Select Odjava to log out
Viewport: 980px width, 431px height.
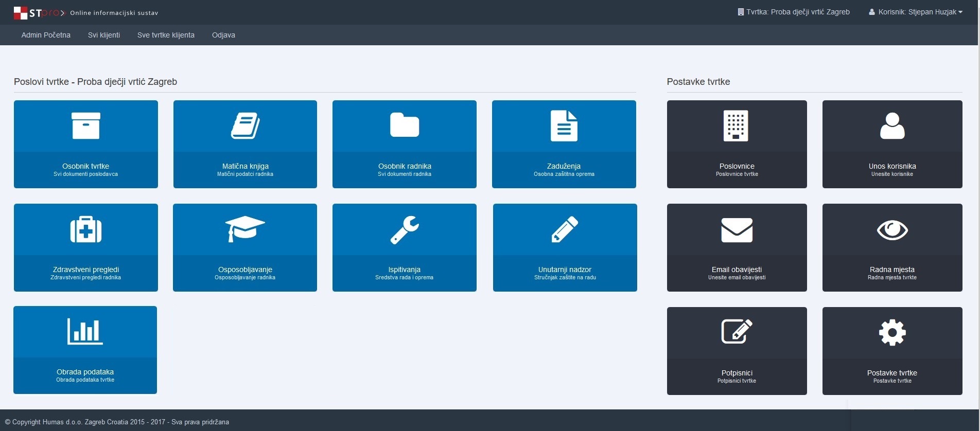coord(223,35)
